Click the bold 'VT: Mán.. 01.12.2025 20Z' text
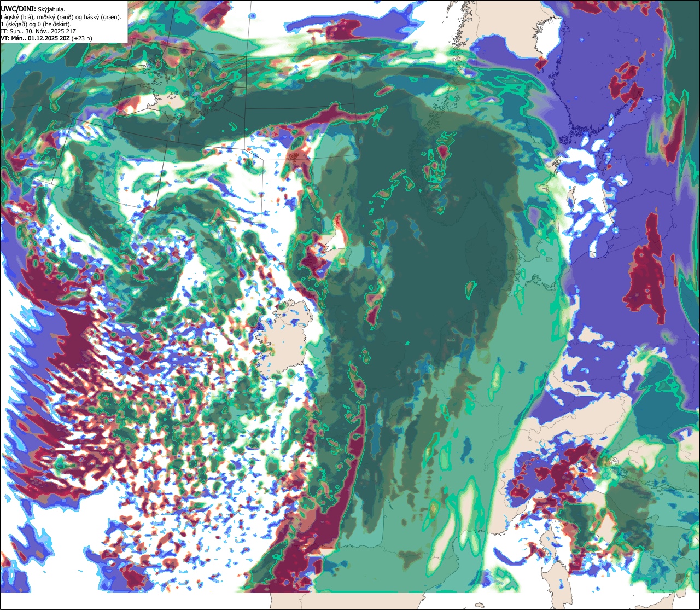The height and width of the screenshot is (610, 700). point(35,39)
